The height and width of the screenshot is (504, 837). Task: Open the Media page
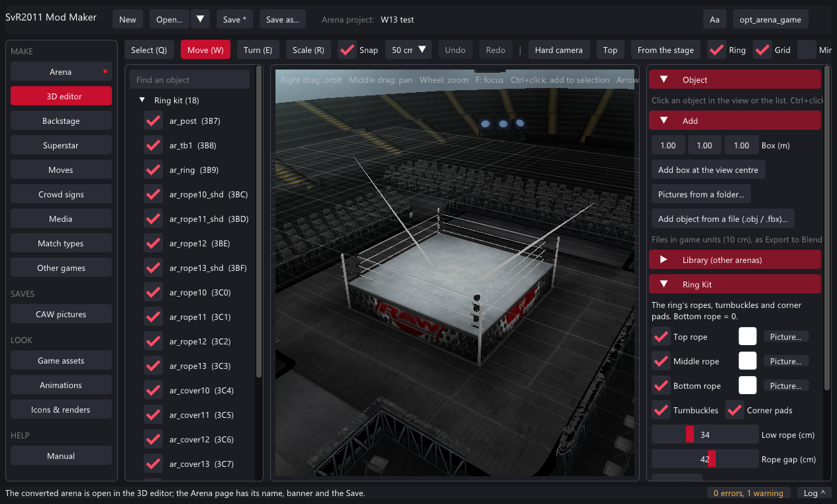[61, 219]
